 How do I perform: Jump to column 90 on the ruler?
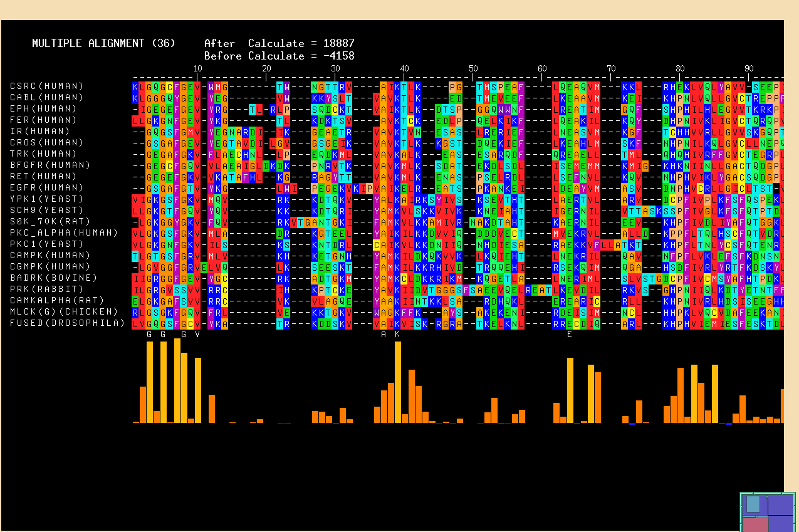749,69
